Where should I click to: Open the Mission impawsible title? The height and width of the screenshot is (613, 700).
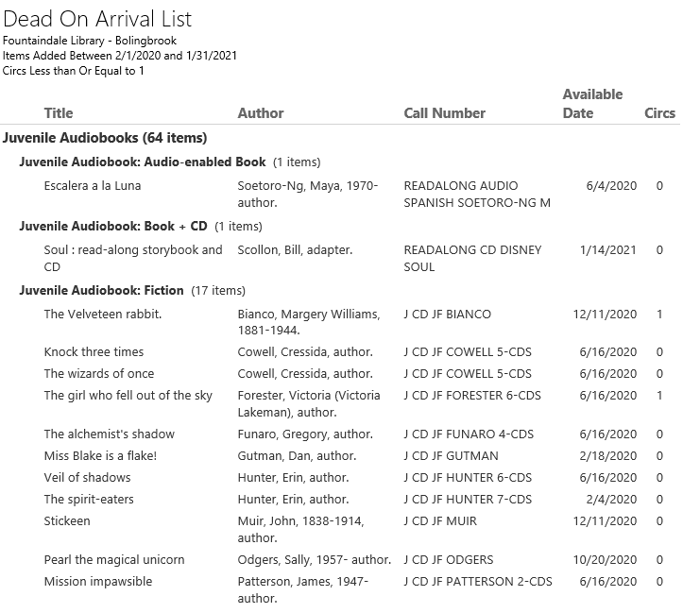click(x=97, y=582)
